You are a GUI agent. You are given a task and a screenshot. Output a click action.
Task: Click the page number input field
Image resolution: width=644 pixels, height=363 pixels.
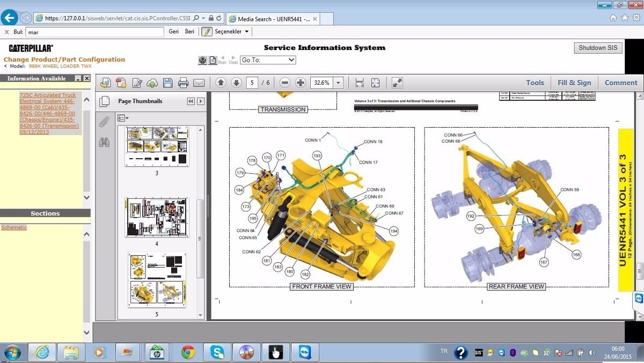[252, 83]
